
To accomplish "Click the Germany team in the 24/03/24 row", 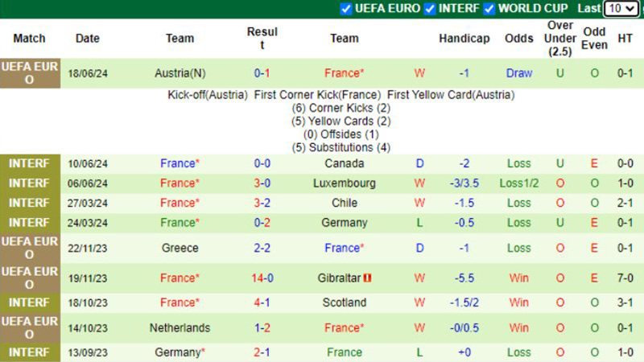I will (x=345, y=223).
